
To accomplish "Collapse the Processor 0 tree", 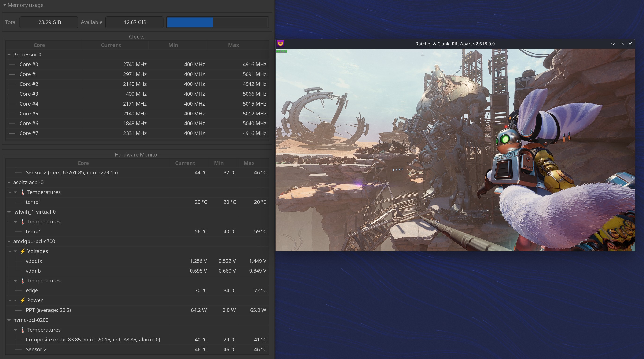I will coord(9,55).
